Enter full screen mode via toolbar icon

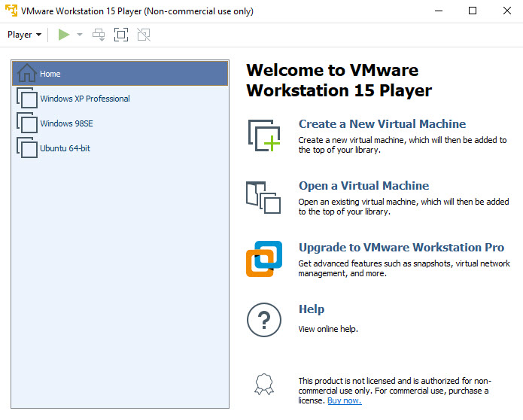pos(121,35)
